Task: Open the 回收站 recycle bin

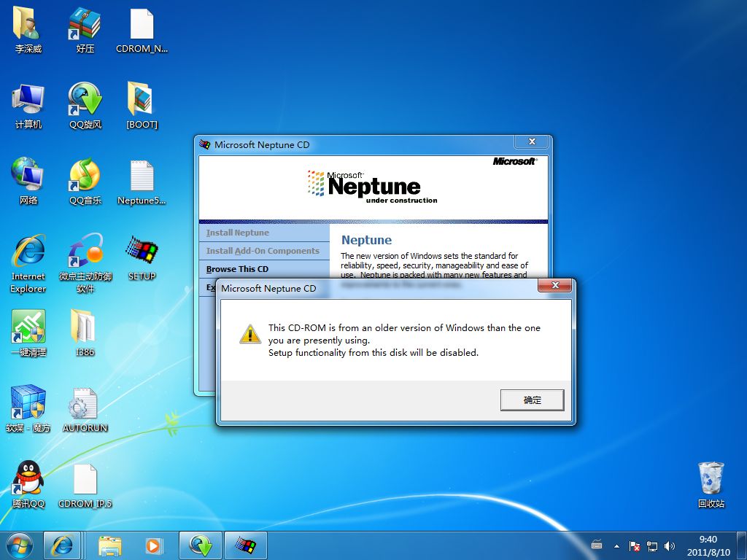Action: pos(711,485)
